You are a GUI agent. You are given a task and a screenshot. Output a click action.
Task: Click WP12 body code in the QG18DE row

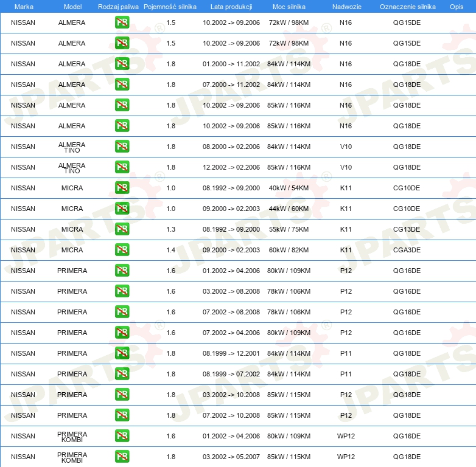click(x=346, y=457)
